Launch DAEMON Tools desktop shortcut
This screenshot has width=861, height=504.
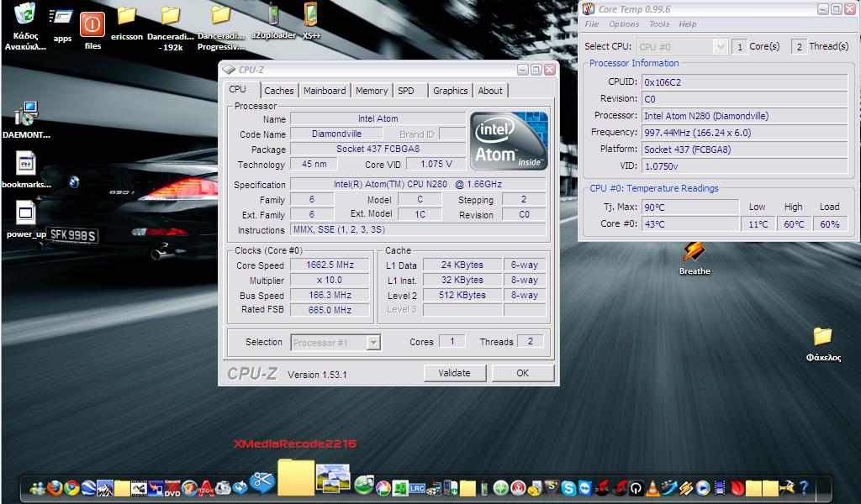click(x=26, y=119)
